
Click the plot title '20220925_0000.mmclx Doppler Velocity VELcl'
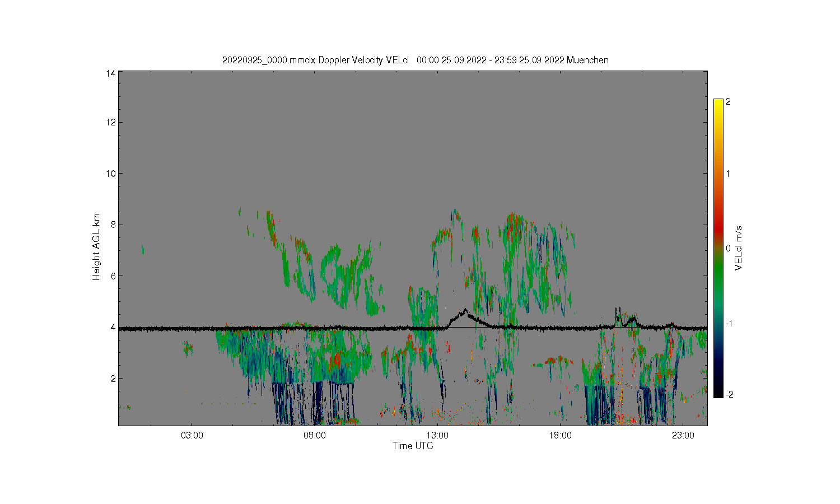316,60
